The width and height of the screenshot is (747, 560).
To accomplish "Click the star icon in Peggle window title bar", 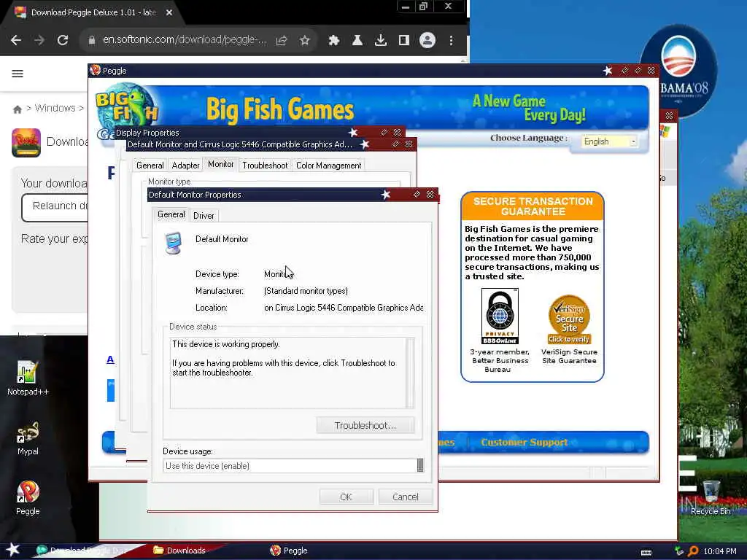I will point(608,71).
